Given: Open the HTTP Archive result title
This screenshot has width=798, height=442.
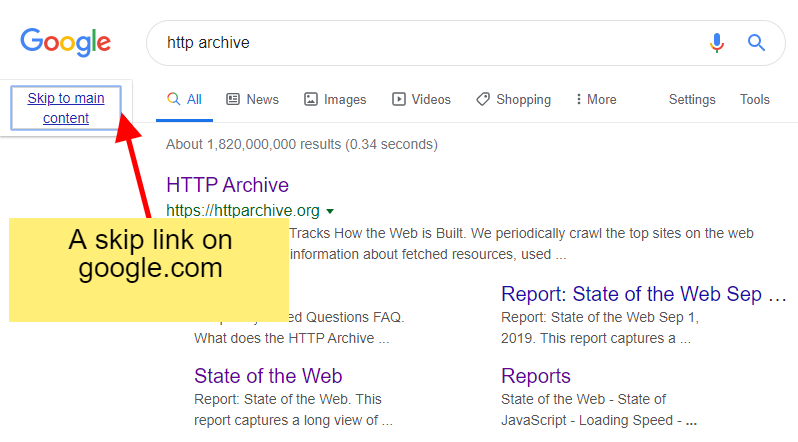Looking at the screenshot, I should [227, 185].
